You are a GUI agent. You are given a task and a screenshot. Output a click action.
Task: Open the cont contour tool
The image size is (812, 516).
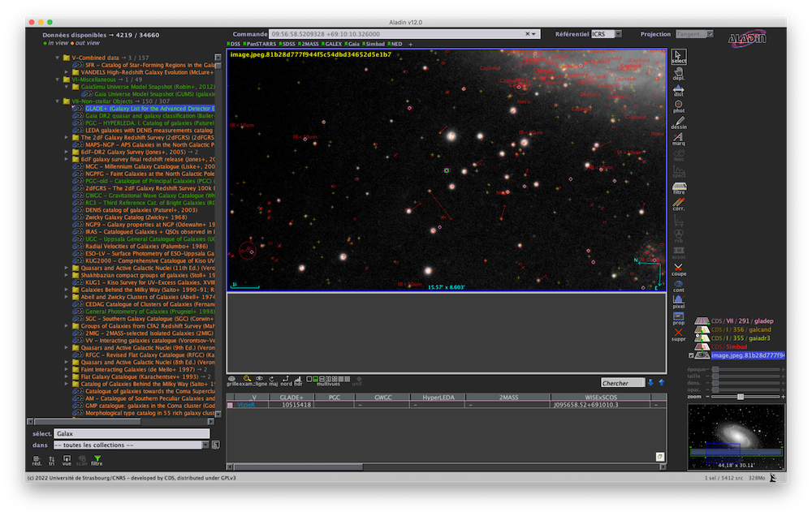[678, 286]
